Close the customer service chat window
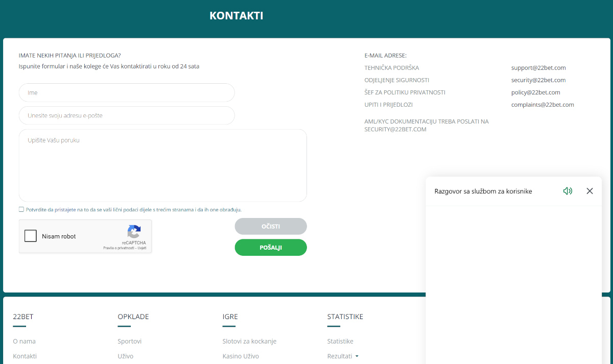Screen dimensions: 613x364 click(x=590, y=191)
